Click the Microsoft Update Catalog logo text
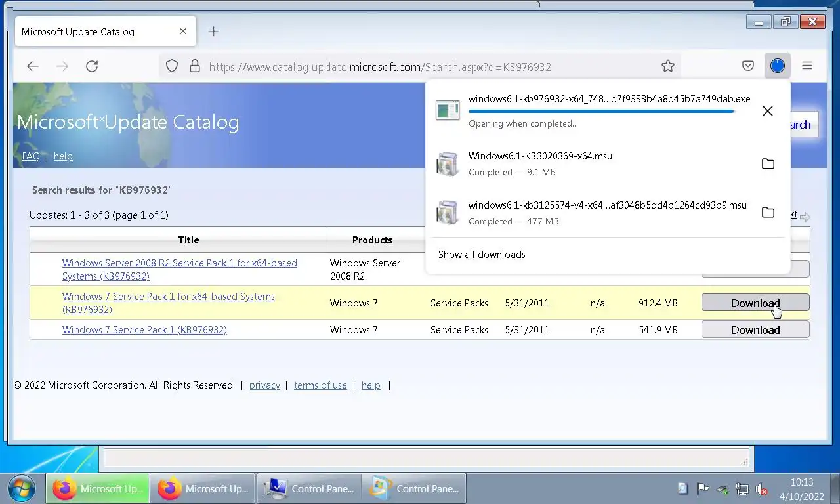This screenshot has height=504, width=840. coord(128,122)
